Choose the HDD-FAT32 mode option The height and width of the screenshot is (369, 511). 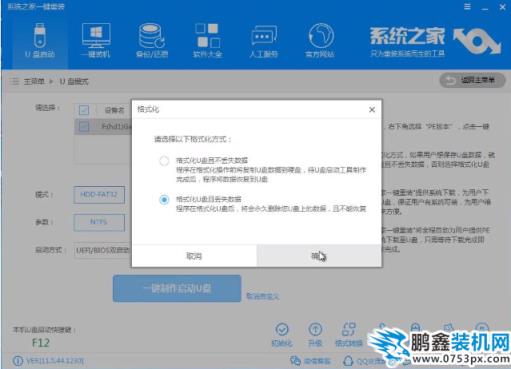click(99, 195)
